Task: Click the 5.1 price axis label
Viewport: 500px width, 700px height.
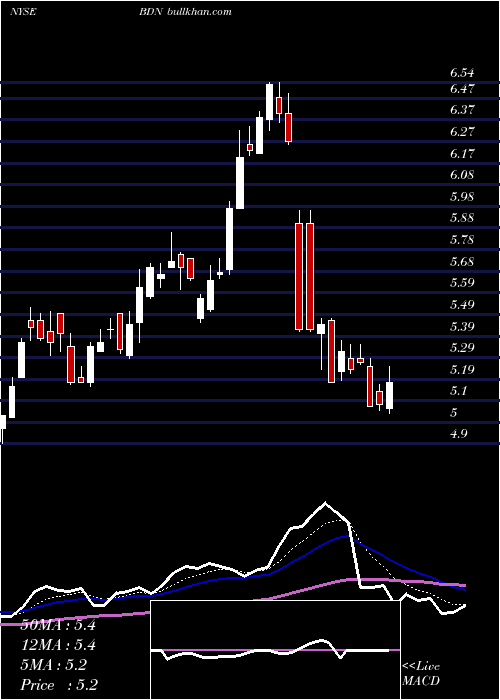Action: click(459, 391)
